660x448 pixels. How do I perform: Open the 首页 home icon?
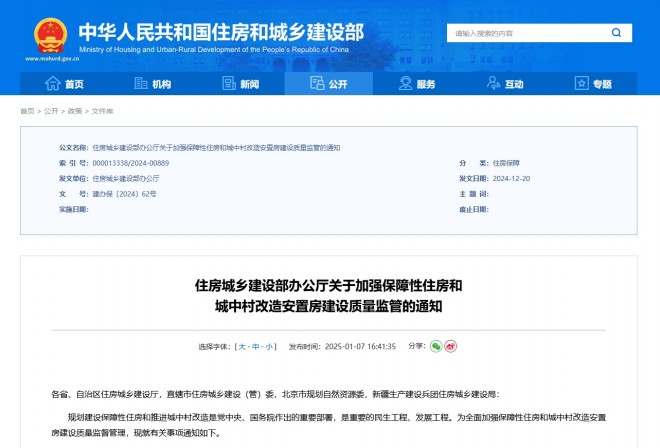coord(53,83)
